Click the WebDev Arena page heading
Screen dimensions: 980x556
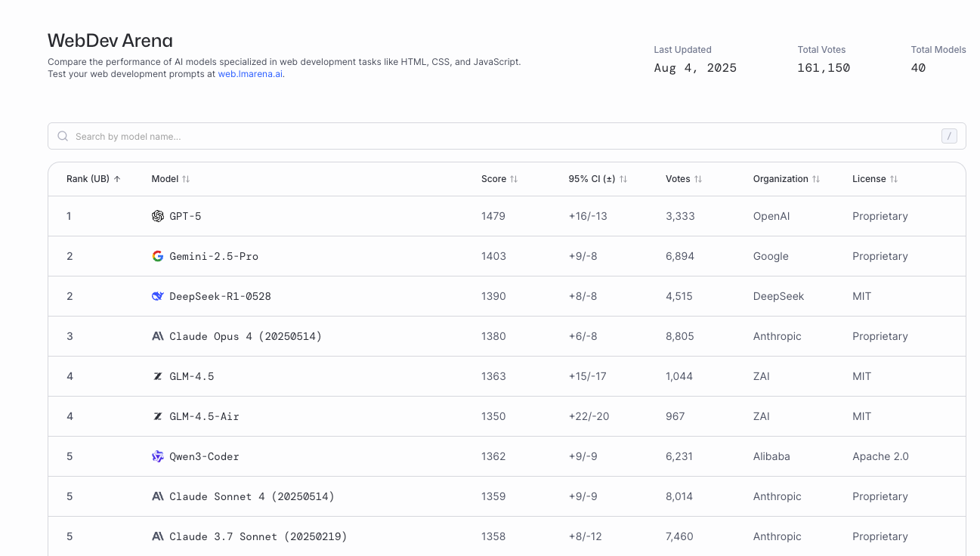pos(110,40)
